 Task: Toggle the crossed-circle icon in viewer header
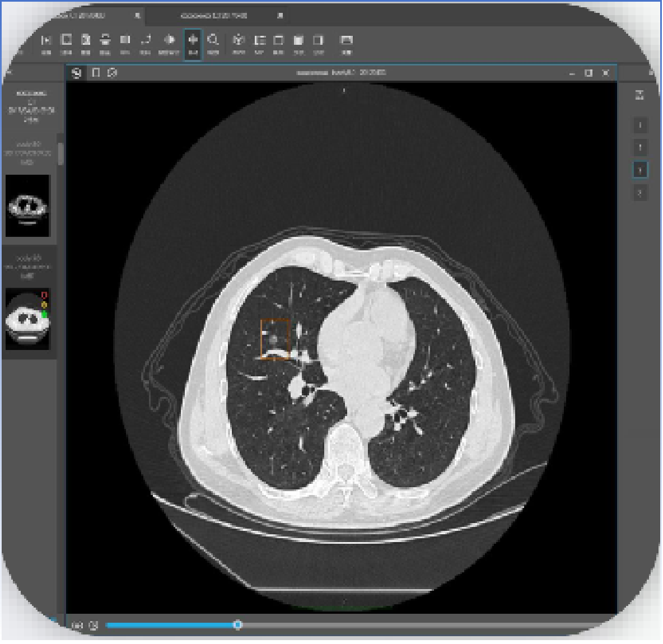tap(113, 73)
